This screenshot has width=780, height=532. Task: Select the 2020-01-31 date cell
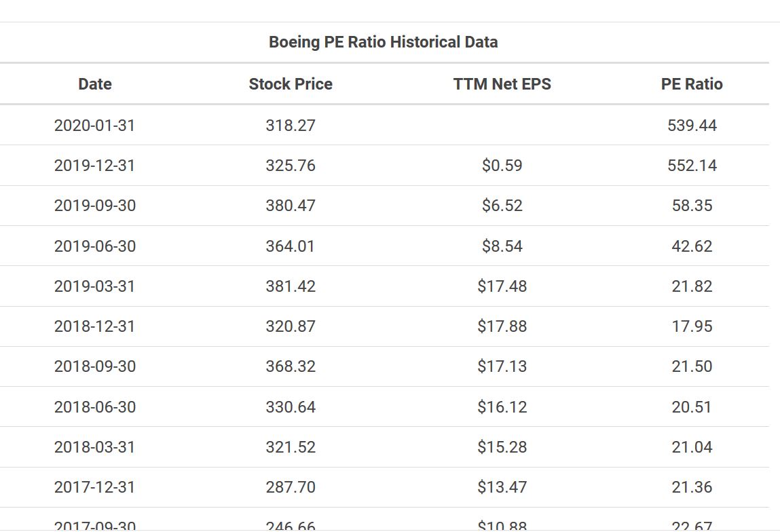(x=95, y=126)
